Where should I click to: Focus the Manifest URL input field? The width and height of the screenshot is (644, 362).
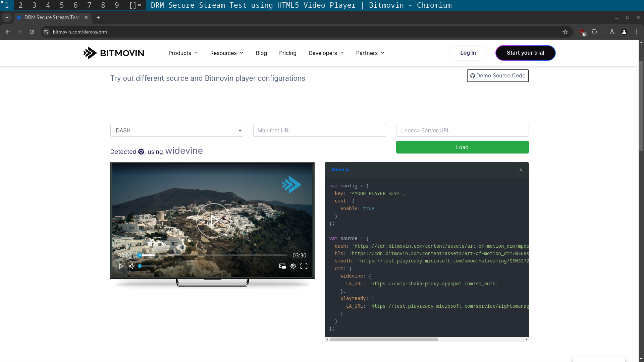(319, 130)
